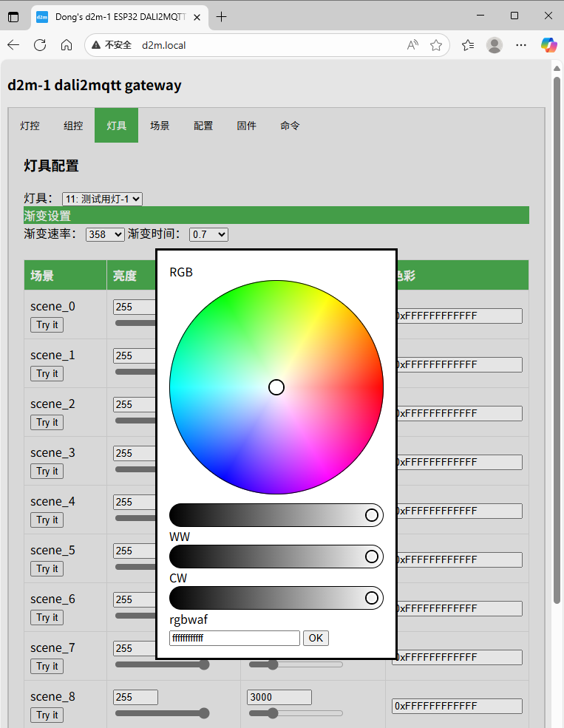
Task: Switch to the 场景 tab
Action: [x=160, y=126]
